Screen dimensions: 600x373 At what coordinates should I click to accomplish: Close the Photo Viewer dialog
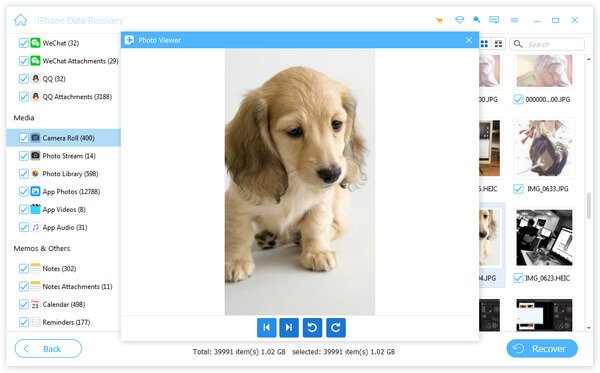pos(469,40)
